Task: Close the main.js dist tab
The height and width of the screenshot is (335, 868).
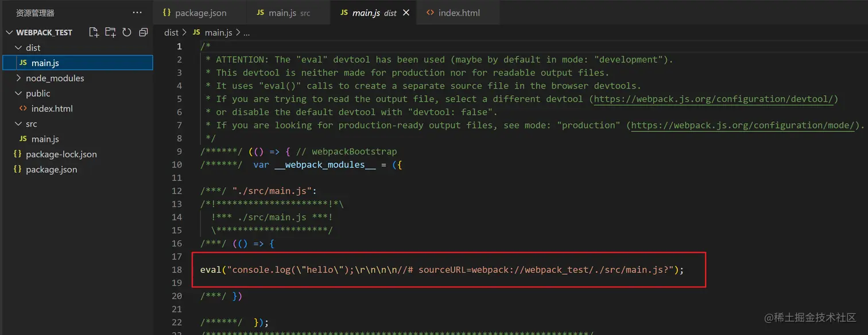Action: [406, 13]
